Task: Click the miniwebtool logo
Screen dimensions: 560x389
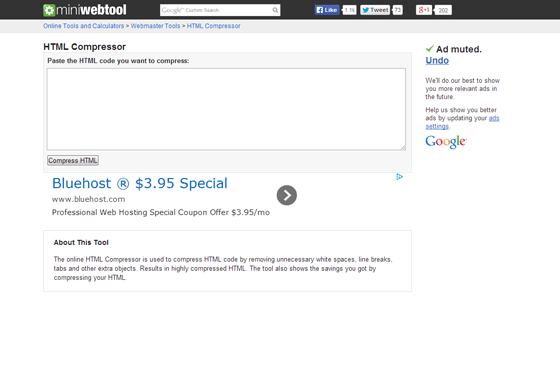Action: point(85,10)
